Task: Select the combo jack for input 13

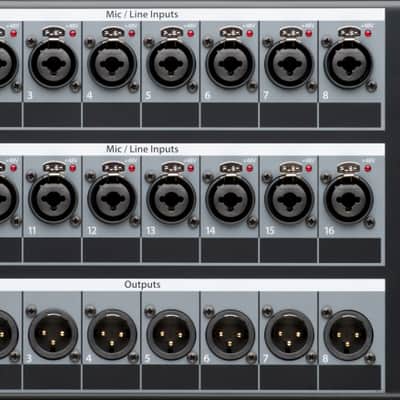Action: (171, 199)
